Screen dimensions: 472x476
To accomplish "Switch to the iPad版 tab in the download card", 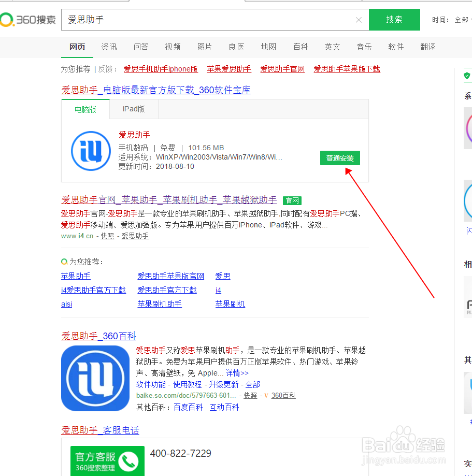I will [134, 109].
